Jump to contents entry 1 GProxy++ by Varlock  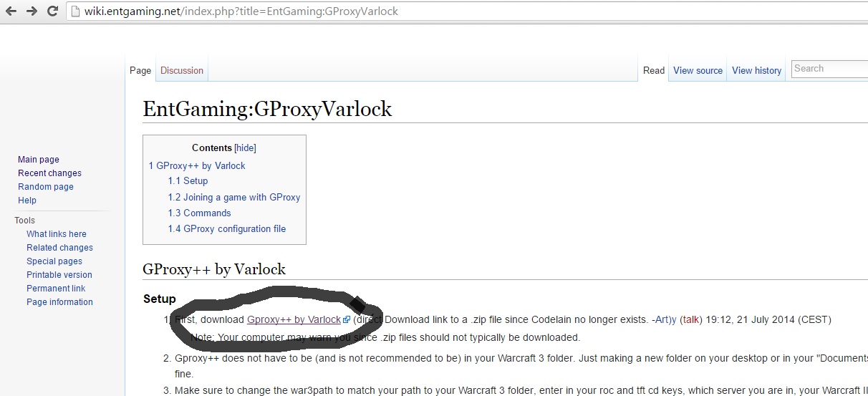tap(197, 165)
